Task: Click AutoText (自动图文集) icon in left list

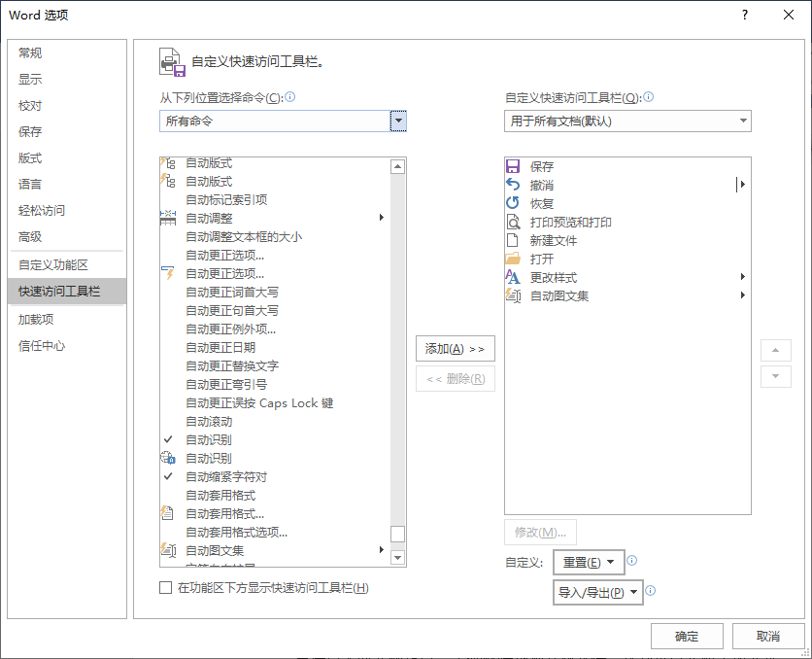Action: [x=168, y=550]
